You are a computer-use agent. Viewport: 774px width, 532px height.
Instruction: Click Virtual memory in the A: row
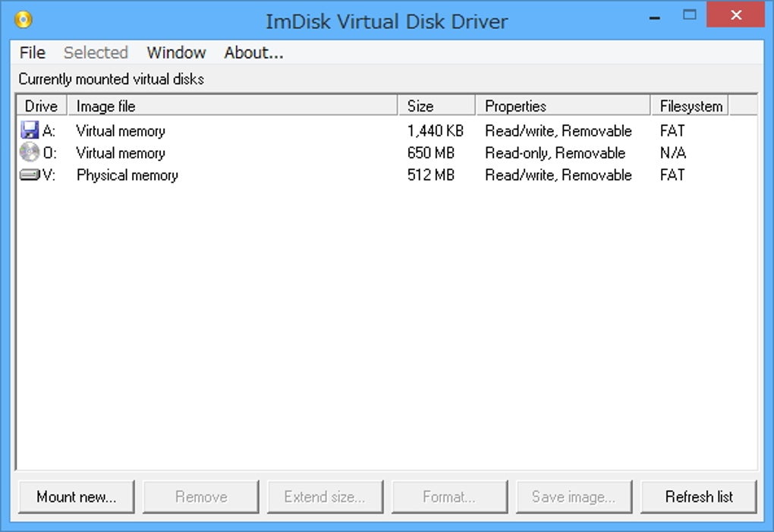pos(121,131)
